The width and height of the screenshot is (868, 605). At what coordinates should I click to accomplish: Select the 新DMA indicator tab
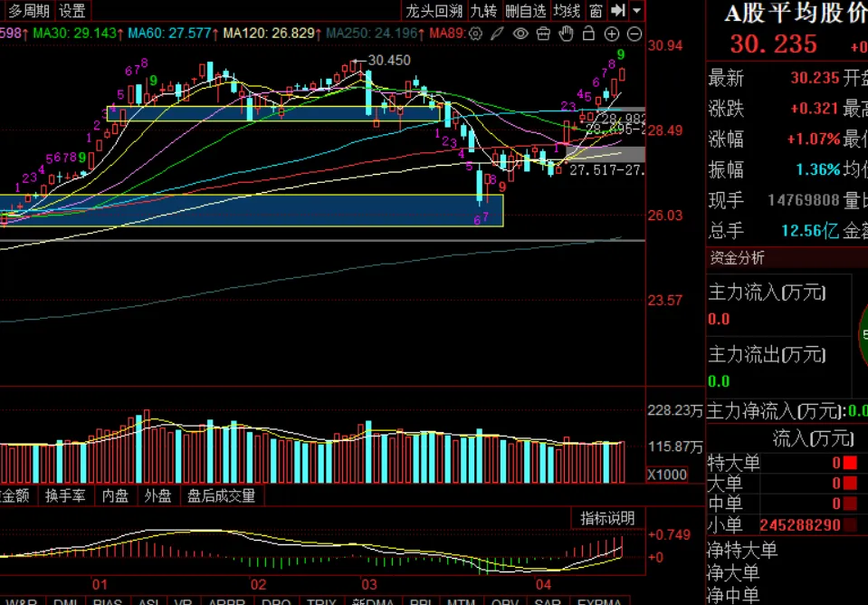[x=374, y=601]
